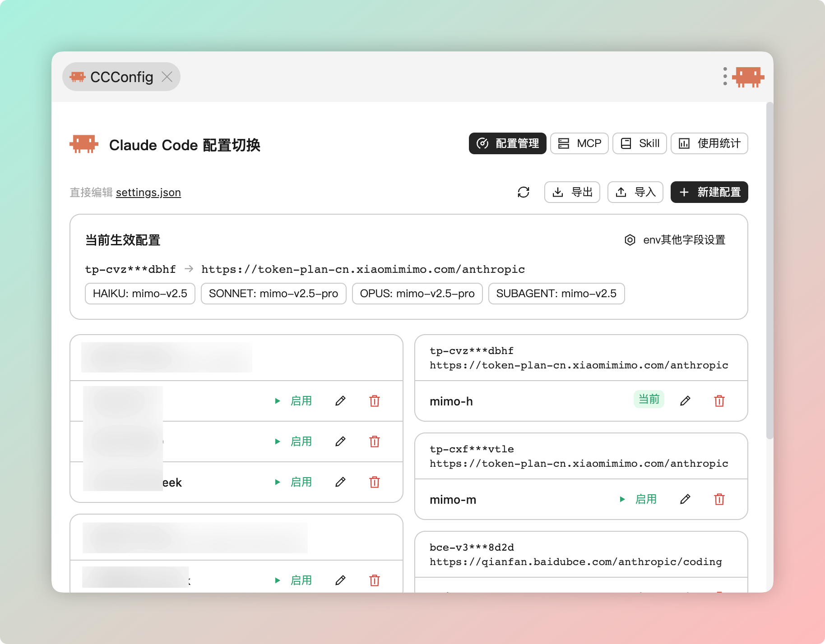
Task: Delete the config row ending in "eek"
Action: coord(375,482)
